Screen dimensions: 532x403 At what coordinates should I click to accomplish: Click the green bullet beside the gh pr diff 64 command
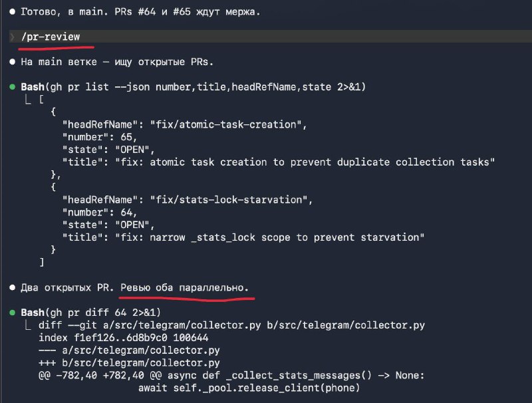[x=13, y=312]
